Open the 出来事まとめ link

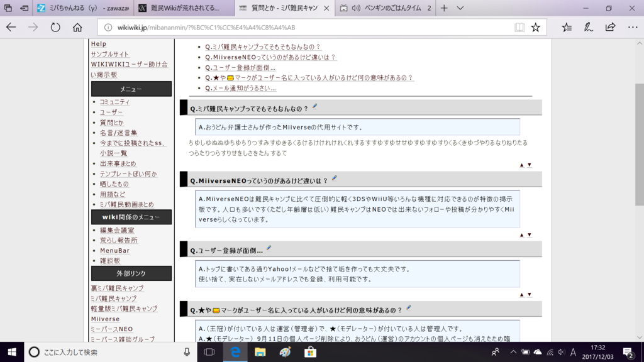[118, 163]
